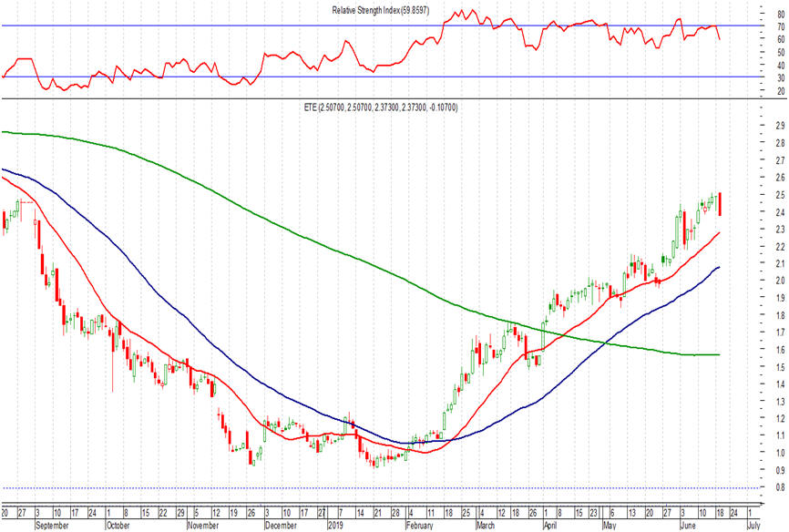789x532 pixels.
Task: Click the 2019 year label on time axis
Action: [x=335, y=526]
